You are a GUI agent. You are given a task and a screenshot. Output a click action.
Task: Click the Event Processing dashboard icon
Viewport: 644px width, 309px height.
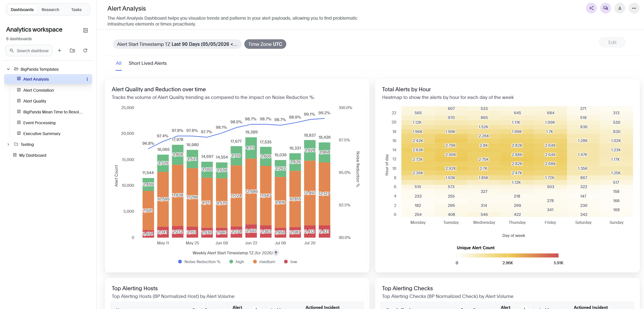pos(19,122)
